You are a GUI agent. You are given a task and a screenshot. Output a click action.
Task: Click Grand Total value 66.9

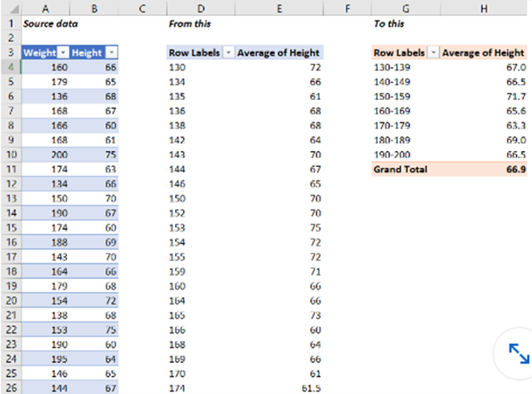pos(516,169)
